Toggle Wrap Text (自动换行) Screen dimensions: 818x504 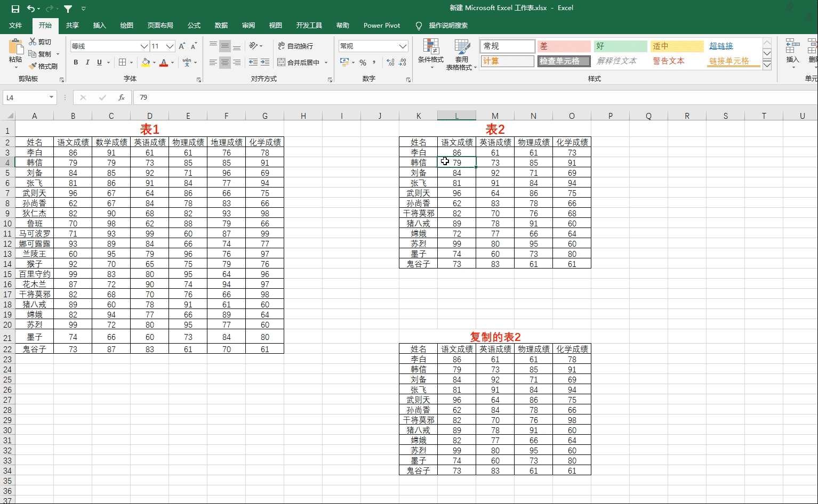[x=295, y=46]
